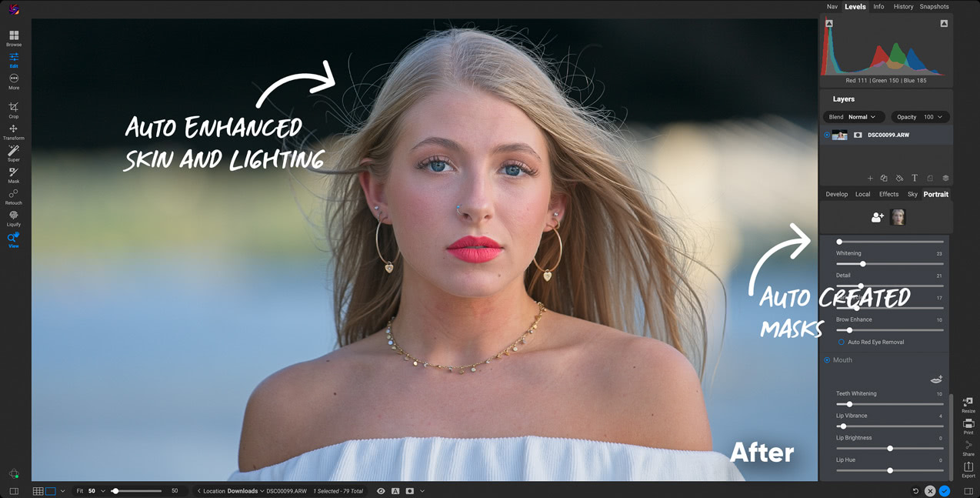Viewport: 980px width, 498px height.
Task: Select single image view in bottom bar
Action: (51, 491)
